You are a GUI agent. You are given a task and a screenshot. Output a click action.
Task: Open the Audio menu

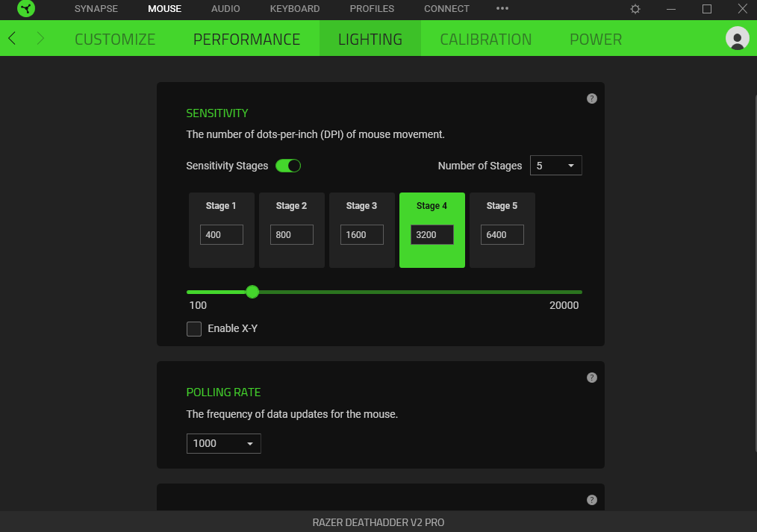pyautogui.click(x=225, y=9)
